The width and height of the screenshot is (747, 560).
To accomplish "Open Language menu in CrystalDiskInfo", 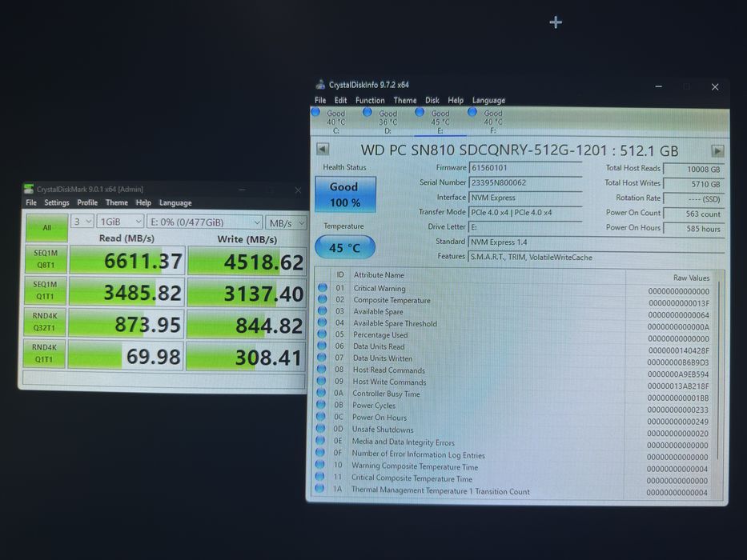I will click(488, 100).
